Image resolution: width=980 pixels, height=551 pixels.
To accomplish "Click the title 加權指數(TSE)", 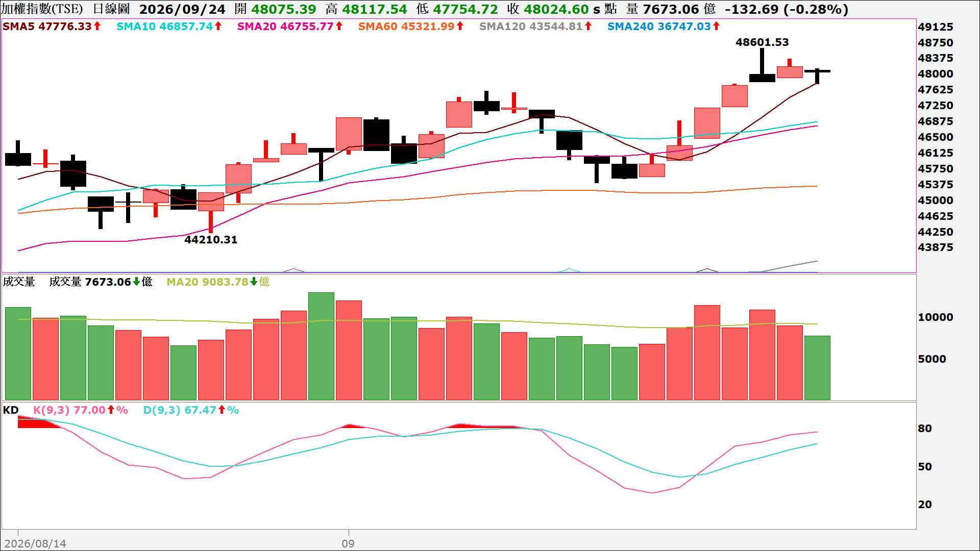I will [42, 9].
